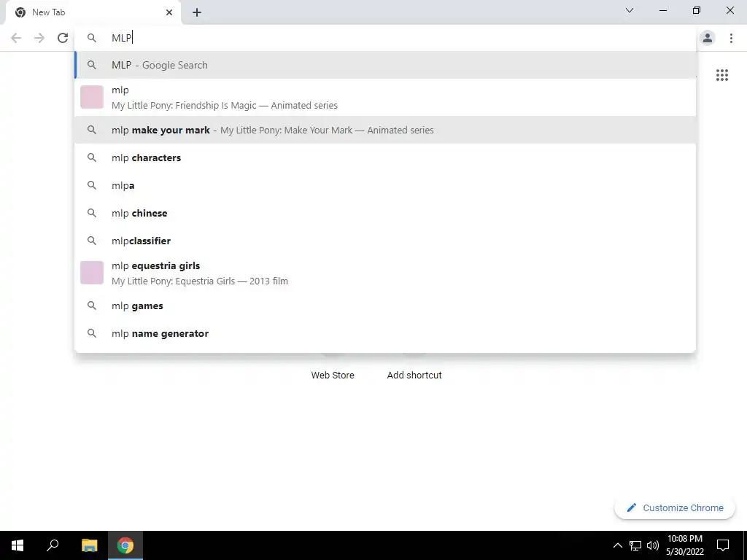The height and width of the screenshot is (560, 747).
Task: Open the network status tray icon
Action: coord(635,545)
